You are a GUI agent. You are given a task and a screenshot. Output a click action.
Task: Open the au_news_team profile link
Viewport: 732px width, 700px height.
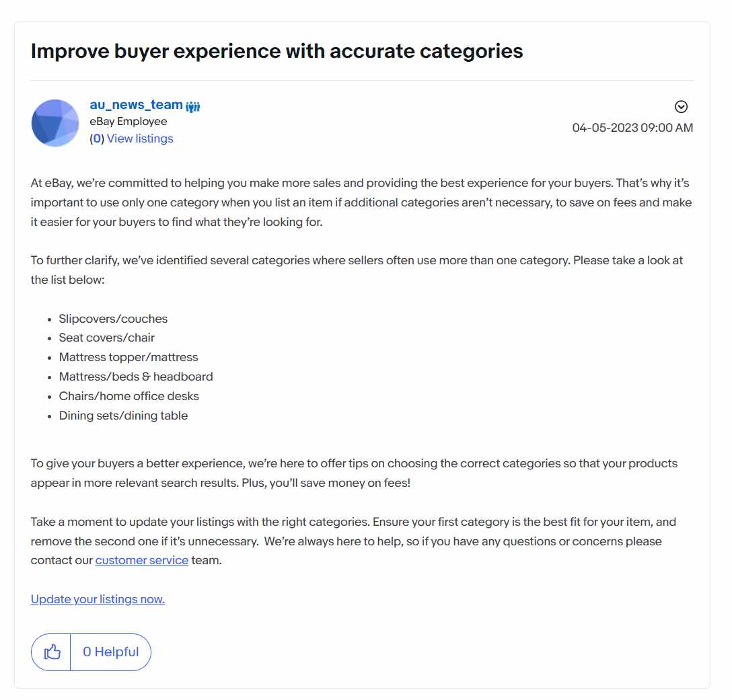tap(138, 106)
